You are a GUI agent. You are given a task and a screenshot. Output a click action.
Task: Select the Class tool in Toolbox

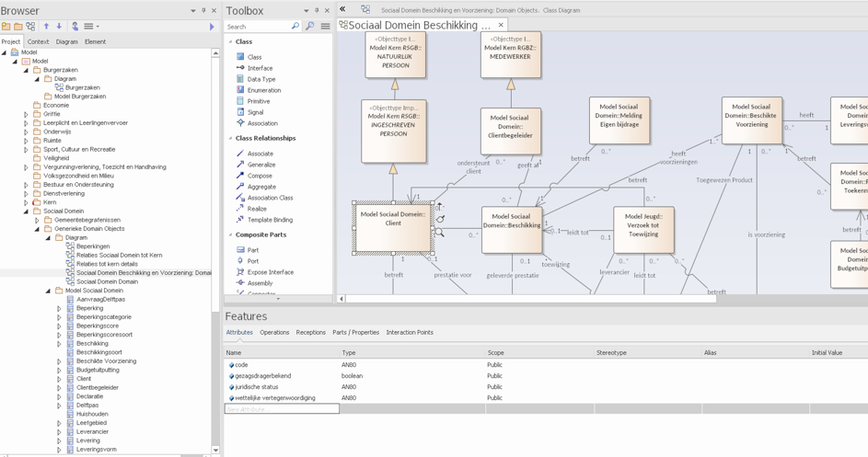(x=254, y=57)
